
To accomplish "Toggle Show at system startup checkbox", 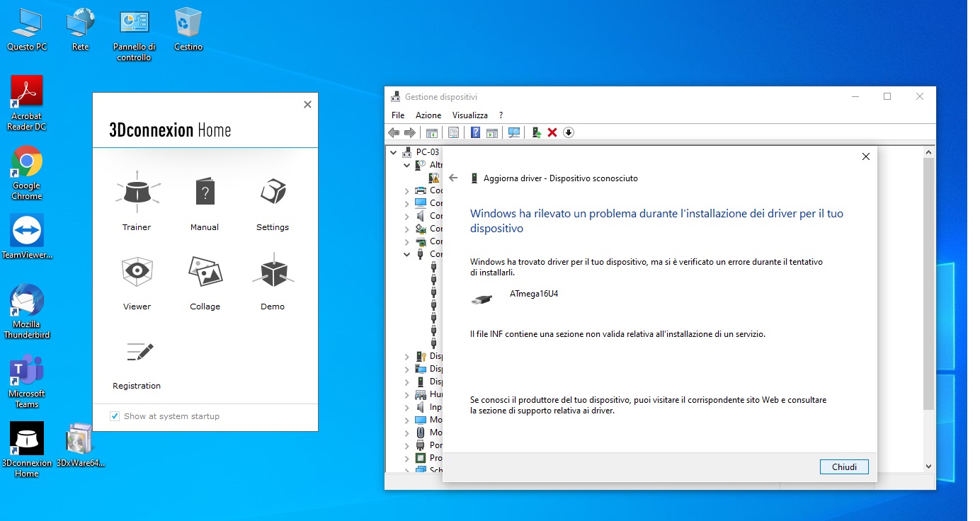I will point(115,416).
